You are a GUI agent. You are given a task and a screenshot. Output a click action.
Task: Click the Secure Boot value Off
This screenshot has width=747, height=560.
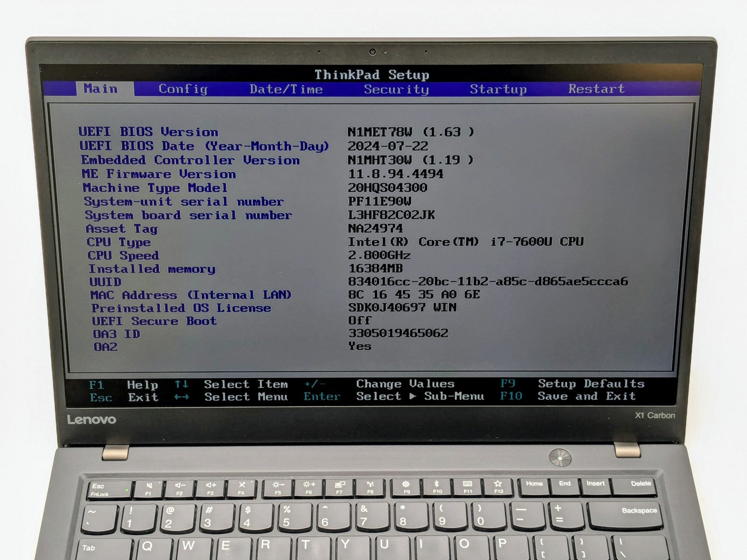pos(360,321)
